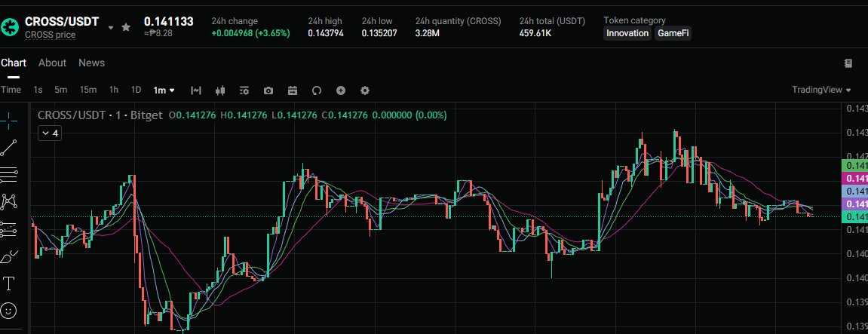Open the emoji icons tool
The height and width of the screenshot is (334, 868).
(9, 310)
